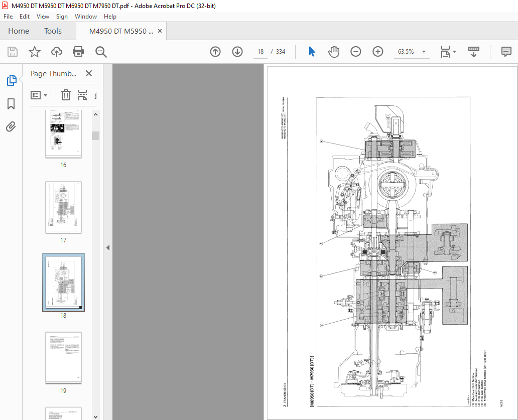Open the Help menu
Image resolution: width=518 pixels, height=420 pixels.
[x=110, y=17]
